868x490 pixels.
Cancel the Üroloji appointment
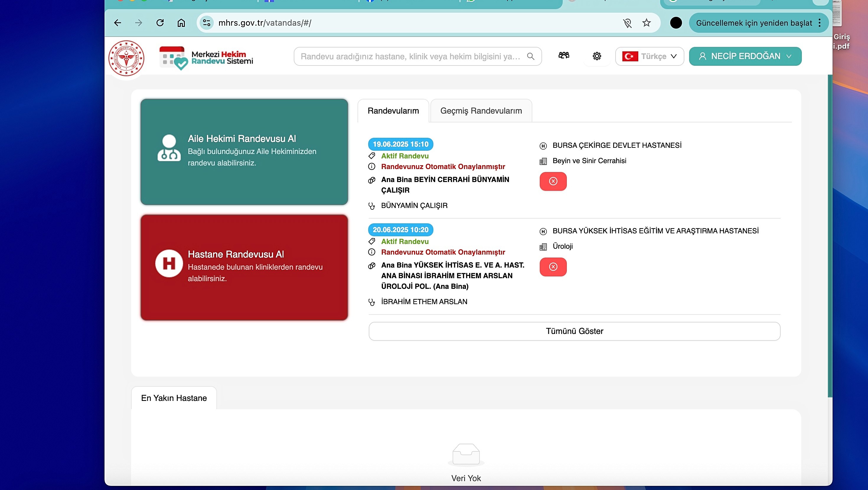click(x=553, y=267)
